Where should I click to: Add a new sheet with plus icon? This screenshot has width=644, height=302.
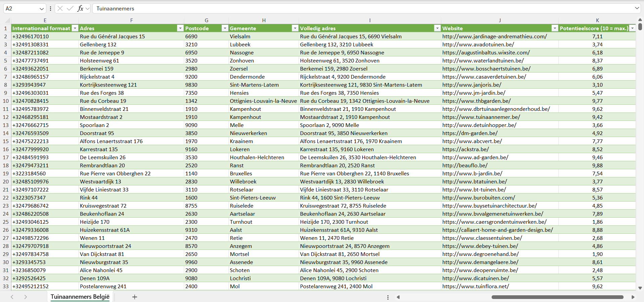coord(135,297)
